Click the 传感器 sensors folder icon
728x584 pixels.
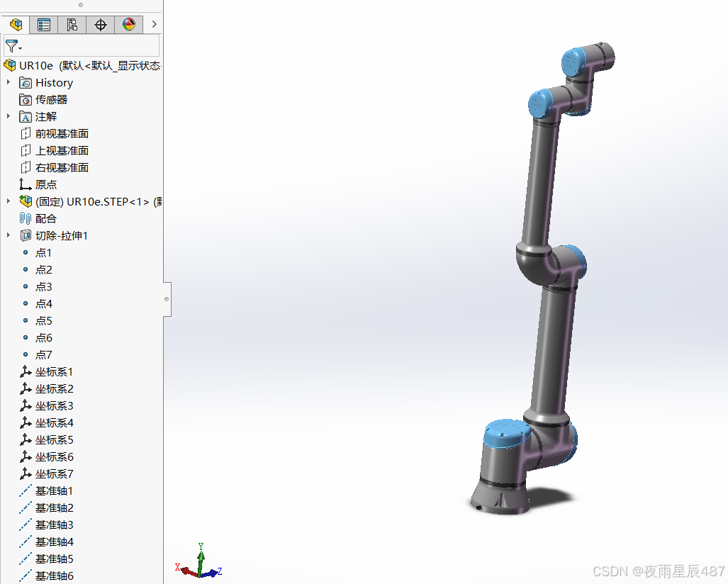click(x=26, y=99)
